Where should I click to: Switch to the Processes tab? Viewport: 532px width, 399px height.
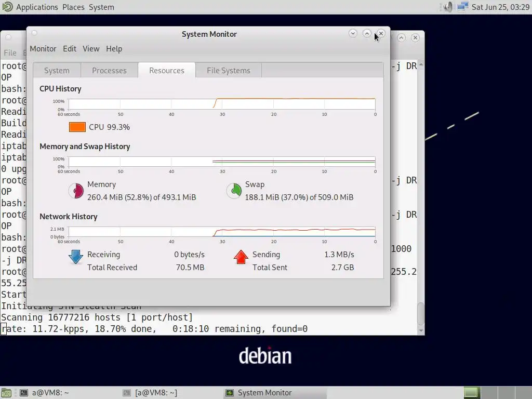[109, 70]
